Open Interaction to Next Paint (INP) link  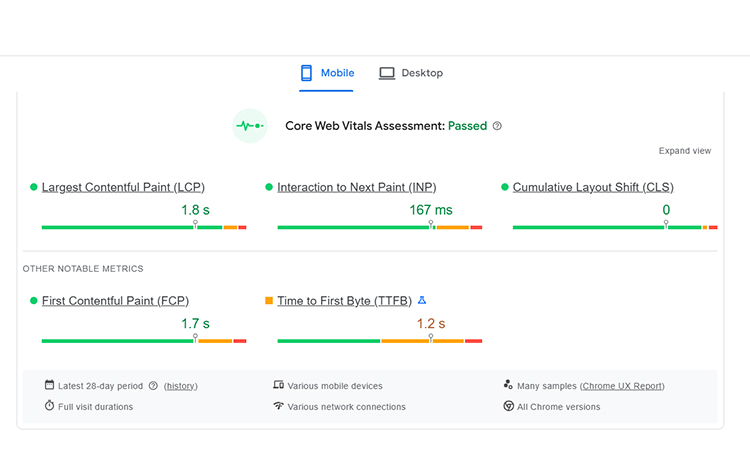(356, 187)
